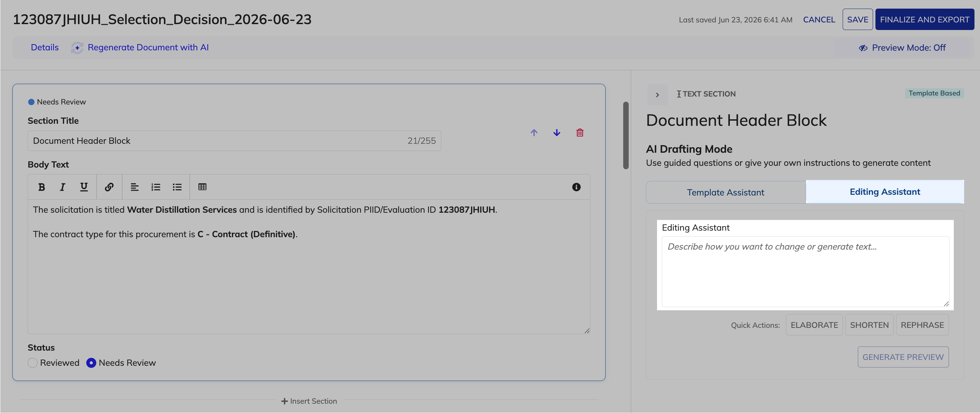980x413 pixels.
Task: Apply bulleted list formatting
Action: (177, 187)
